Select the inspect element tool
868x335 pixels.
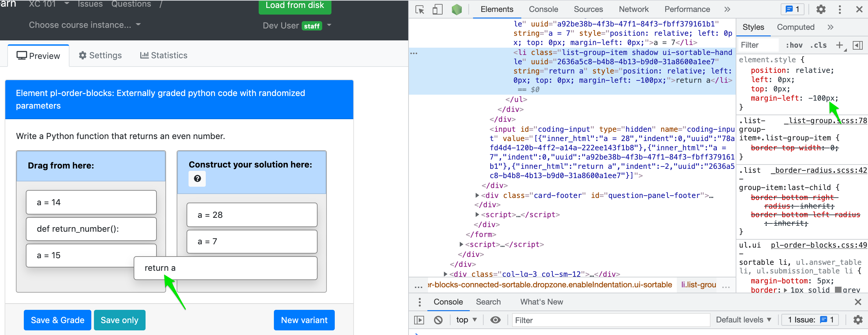pos(419,10)
